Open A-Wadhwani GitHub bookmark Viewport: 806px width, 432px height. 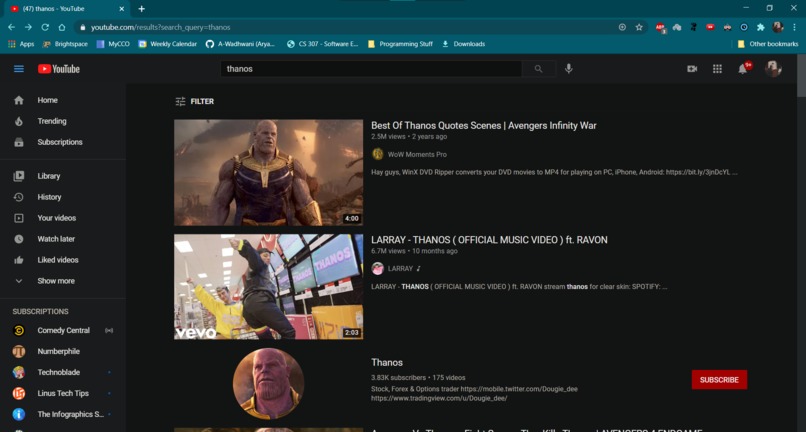coord(241,44)
